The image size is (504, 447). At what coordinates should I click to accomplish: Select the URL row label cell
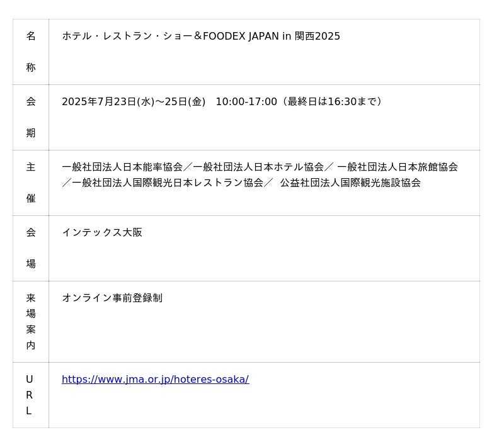click(30, 395)
